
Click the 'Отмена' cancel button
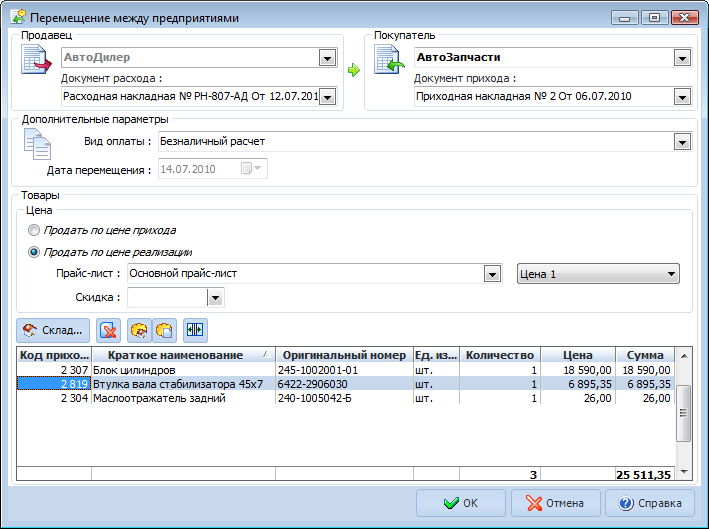click(x=555, y=503)
